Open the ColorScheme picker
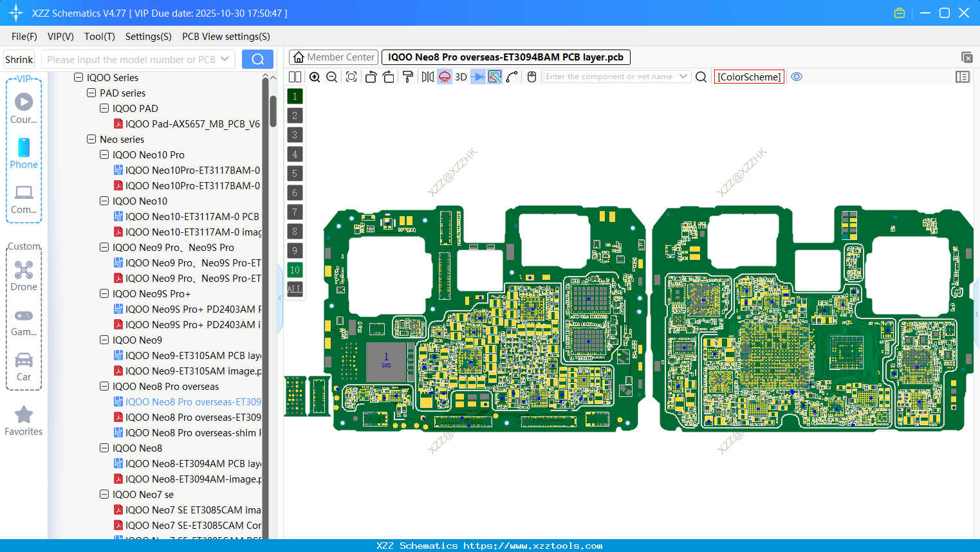The image size is (980, 552). click(x=748, y=77)
